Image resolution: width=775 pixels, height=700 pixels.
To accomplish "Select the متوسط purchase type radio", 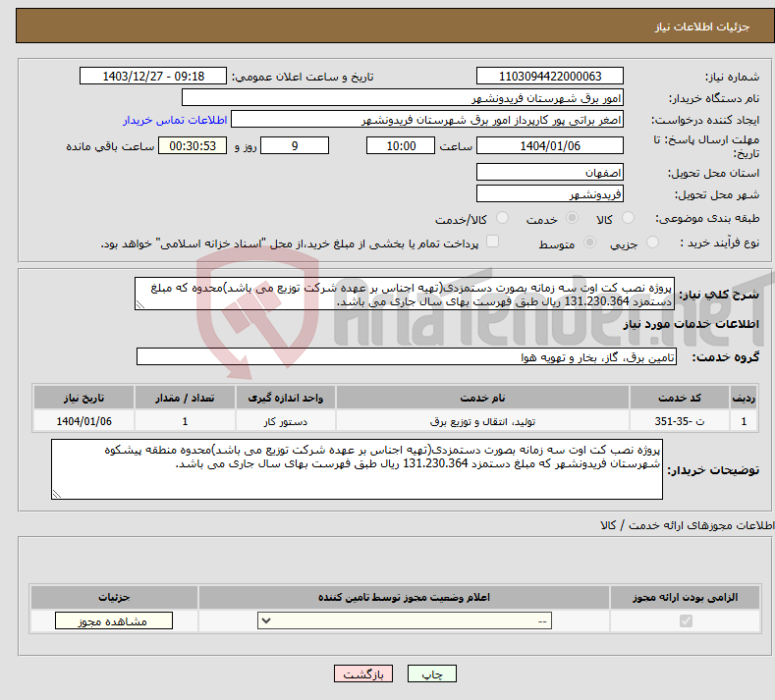I will [589, 242].
